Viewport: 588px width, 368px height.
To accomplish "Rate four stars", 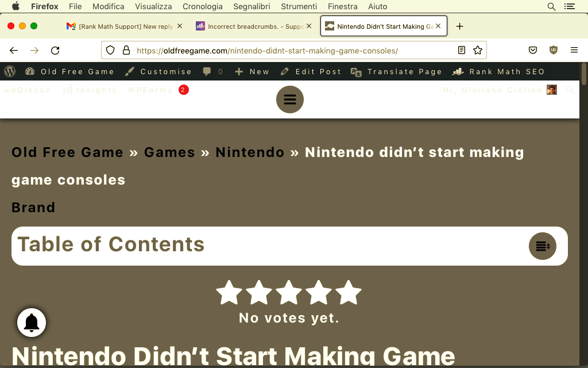I will [x=319, y=292].
